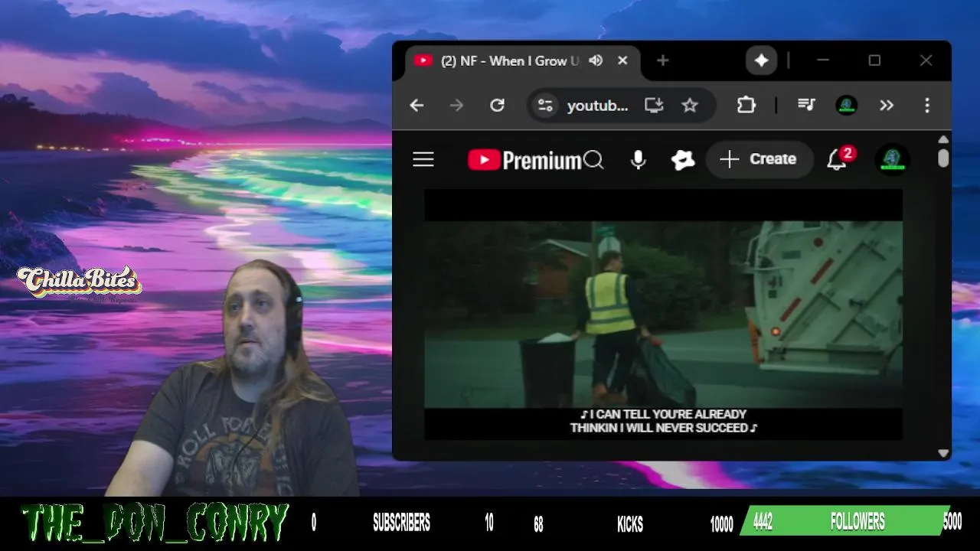Close the browser window
Screen dimensions: 980x551
(x=926, y=60)
